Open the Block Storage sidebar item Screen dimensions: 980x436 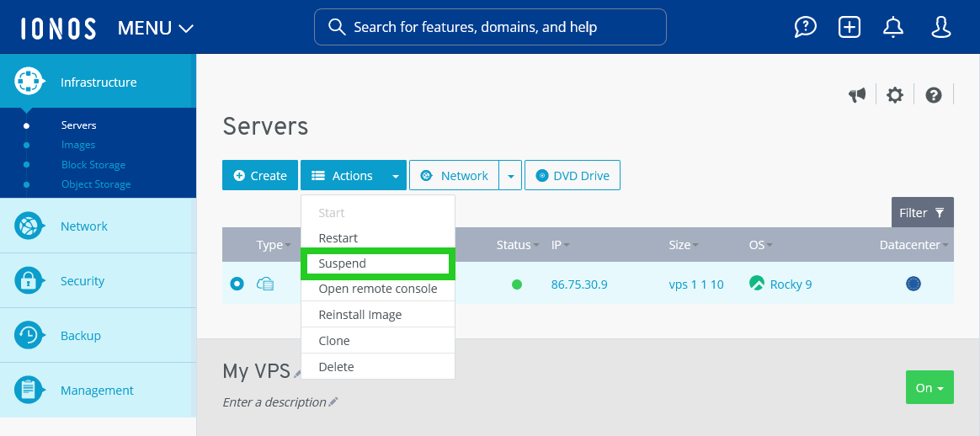(x=93, y=164)
